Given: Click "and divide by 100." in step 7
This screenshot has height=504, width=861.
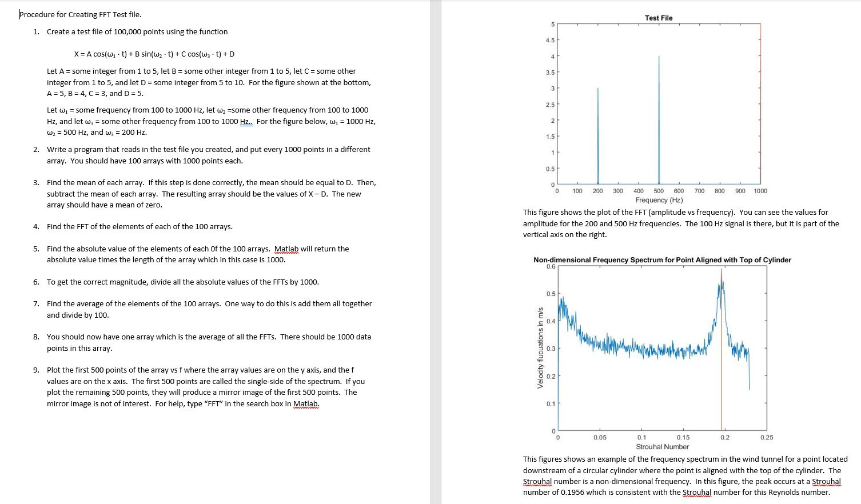Looking at the screenshot, I should (78, 315).
